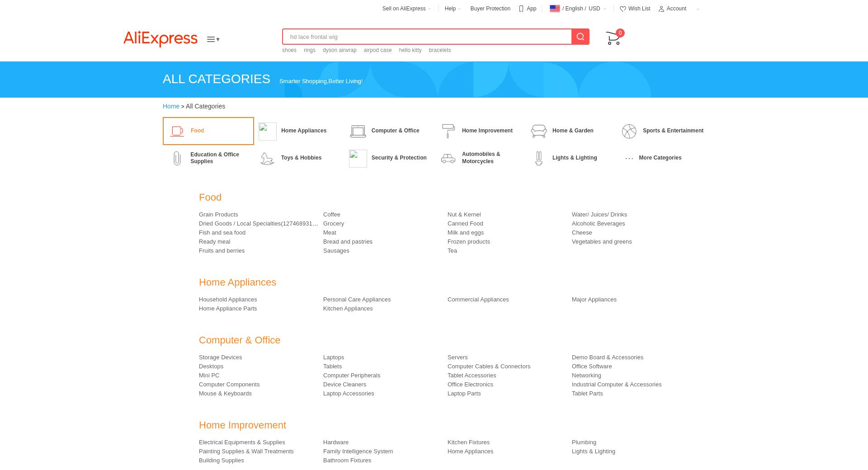
Task: Click the 'bracelets' suggested search
Action: pos(440,50)
